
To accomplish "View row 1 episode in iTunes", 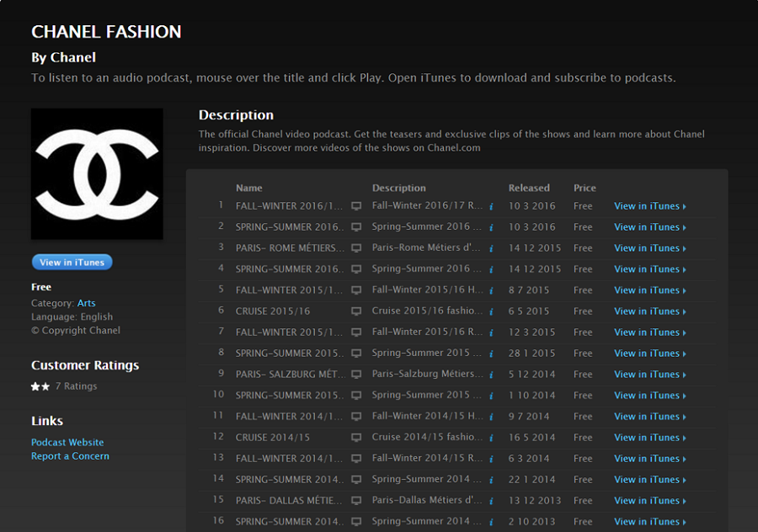I will (649, 206).
